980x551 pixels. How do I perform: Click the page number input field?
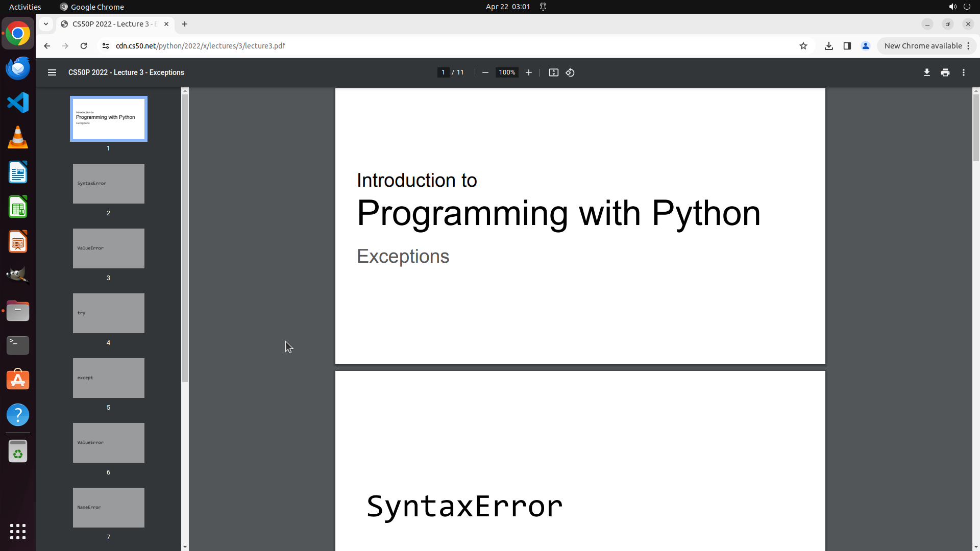pos(443,72)
